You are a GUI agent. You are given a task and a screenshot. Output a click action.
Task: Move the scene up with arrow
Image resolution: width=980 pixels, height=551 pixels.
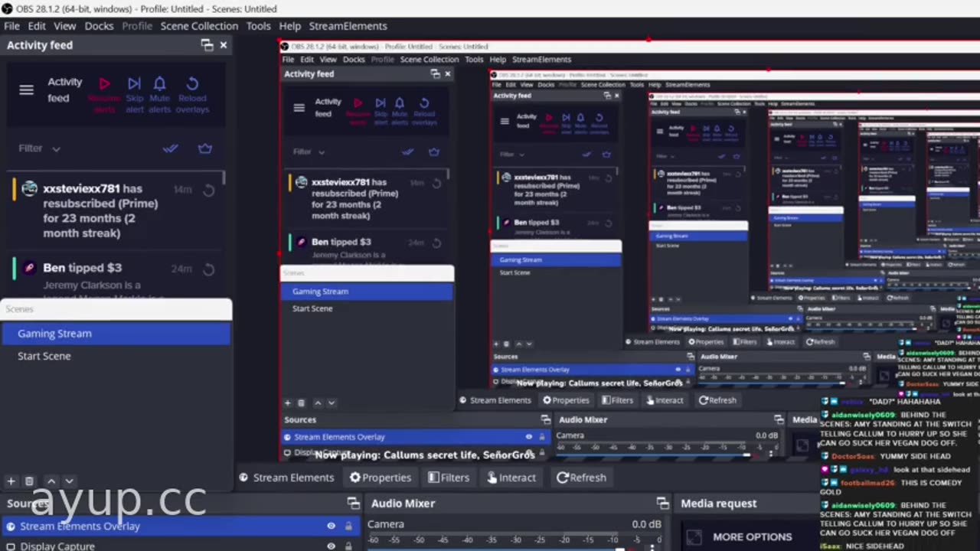coord(51,481)
